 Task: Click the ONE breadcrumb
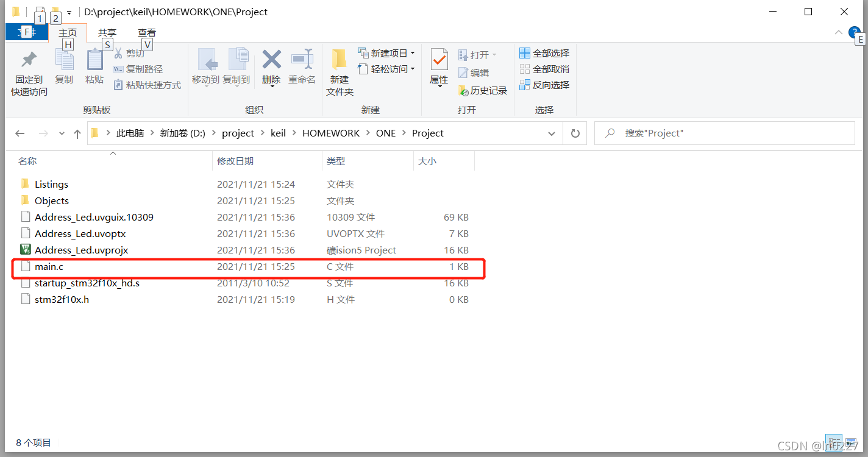coord(386,133)
